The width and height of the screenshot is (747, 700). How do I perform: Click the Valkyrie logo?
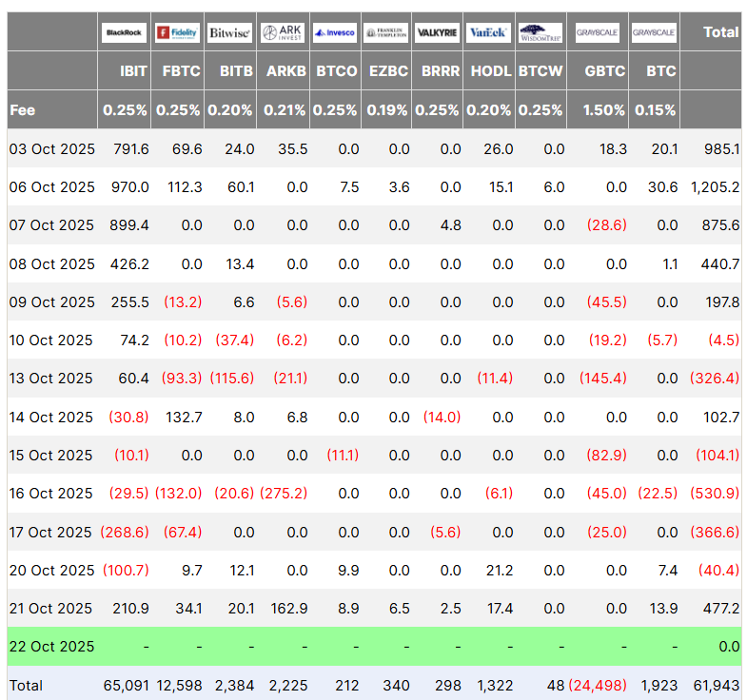tap(438, 32)
